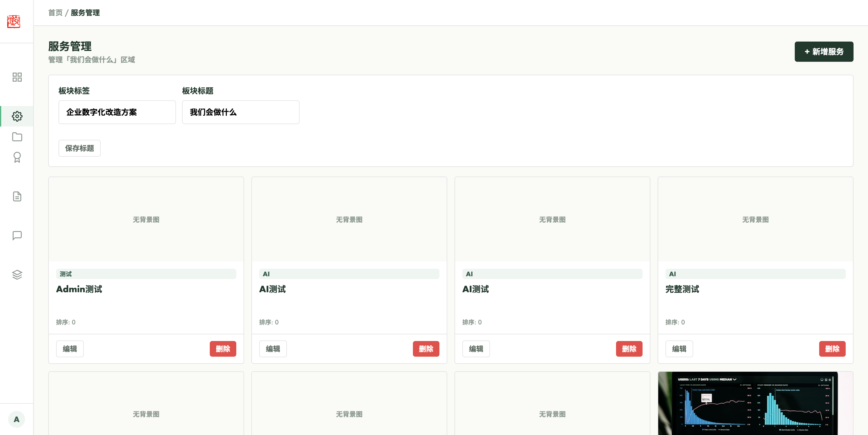Open the award ribbon icon in sidebar
Image resolution: width=868 pixels, height=435 pixels.
click(x=17, y=157)
